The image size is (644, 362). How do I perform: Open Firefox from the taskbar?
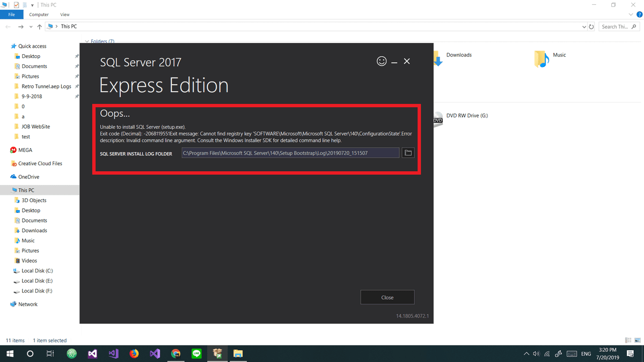coord(134,353)
